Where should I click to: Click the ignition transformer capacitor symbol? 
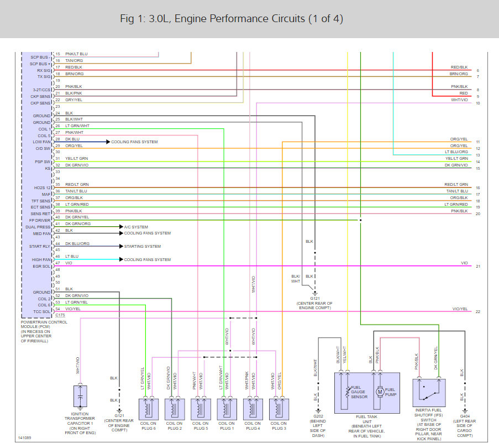point(80,396)
